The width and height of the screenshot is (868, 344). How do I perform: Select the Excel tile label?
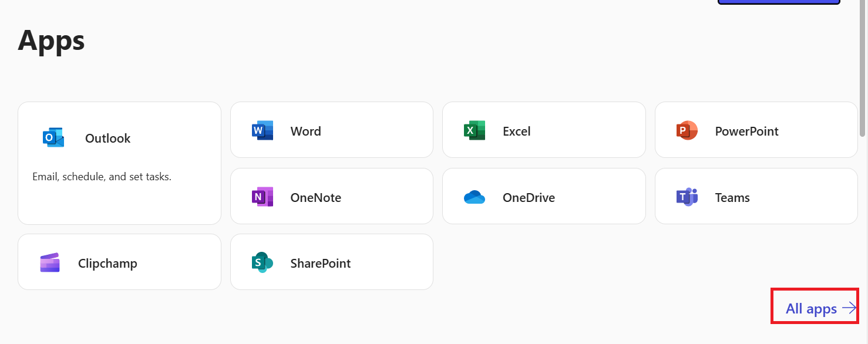(x=516, y=131)
